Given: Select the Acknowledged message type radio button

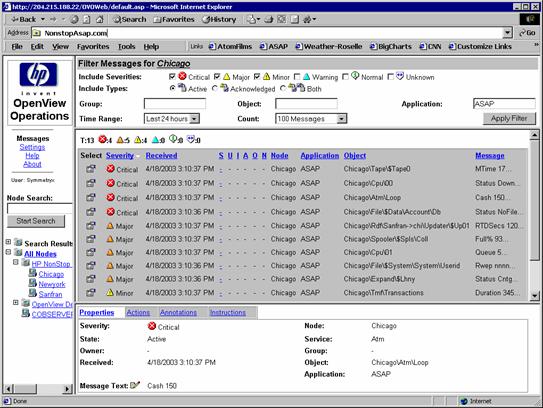Looking at the screenshot, I should [215, 88].
